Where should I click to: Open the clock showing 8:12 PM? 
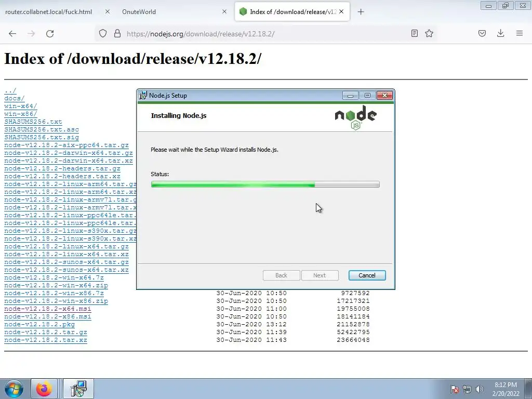506,389
